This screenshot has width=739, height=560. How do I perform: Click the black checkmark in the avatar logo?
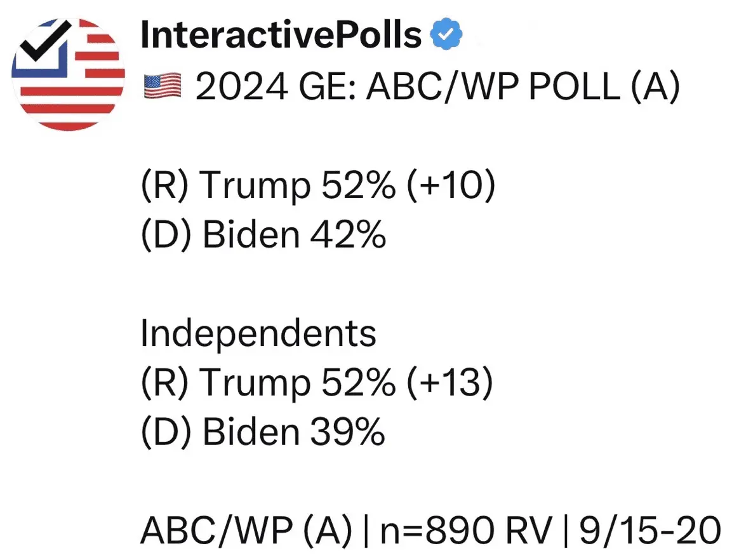click(x=43, y=44)
